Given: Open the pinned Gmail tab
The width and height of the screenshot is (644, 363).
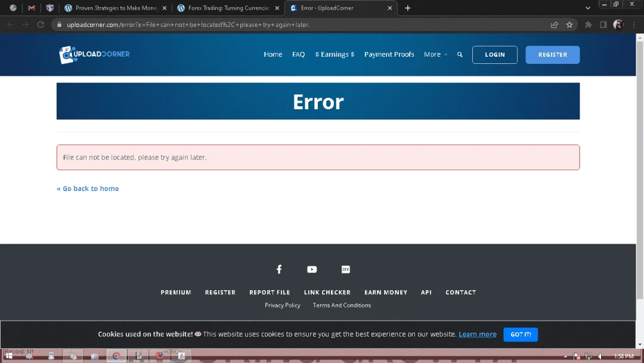Looking at the screenshot, I should coord(31,8).
